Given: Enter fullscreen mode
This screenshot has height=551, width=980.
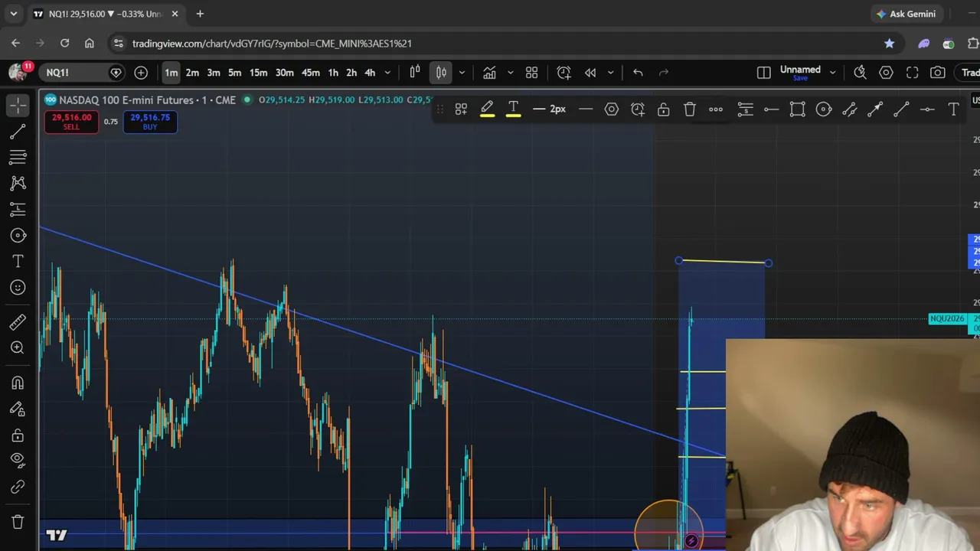Looking at the screenshot, I should (912, 73).
